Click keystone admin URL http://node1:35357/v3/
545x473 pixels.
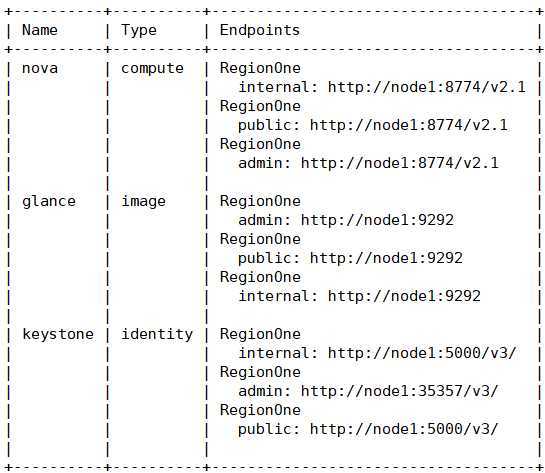[x=399, y=391]
